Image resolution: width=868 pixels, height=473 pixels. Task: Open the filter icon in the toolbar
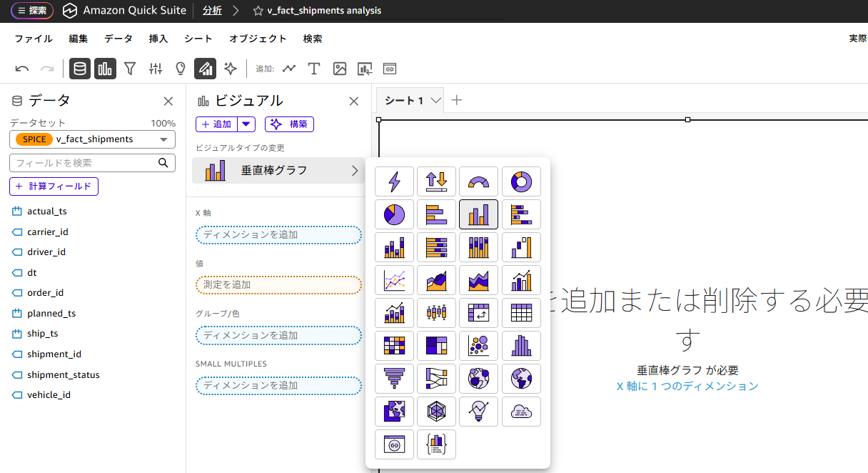131,68
